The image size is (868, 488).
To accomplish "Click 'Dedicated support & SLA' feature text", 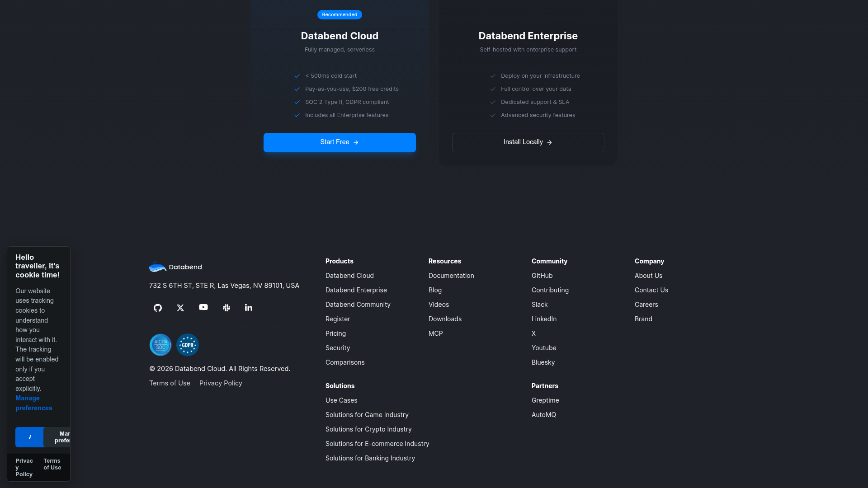I will tap(535, 102).
